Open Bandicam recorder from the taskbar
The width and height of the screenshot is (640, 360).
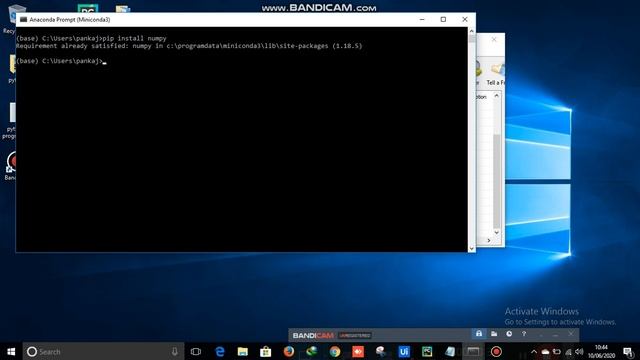pos(496,351)
